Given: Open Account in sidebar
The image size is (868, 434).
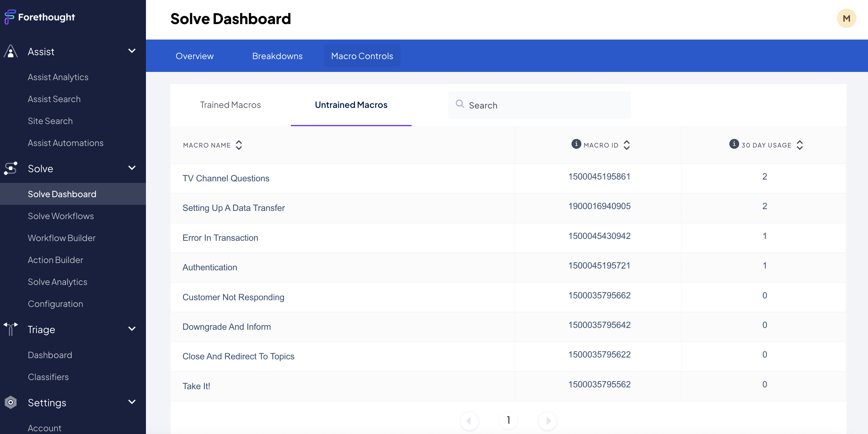Looking at the screenshot, I should coord(44,428).
